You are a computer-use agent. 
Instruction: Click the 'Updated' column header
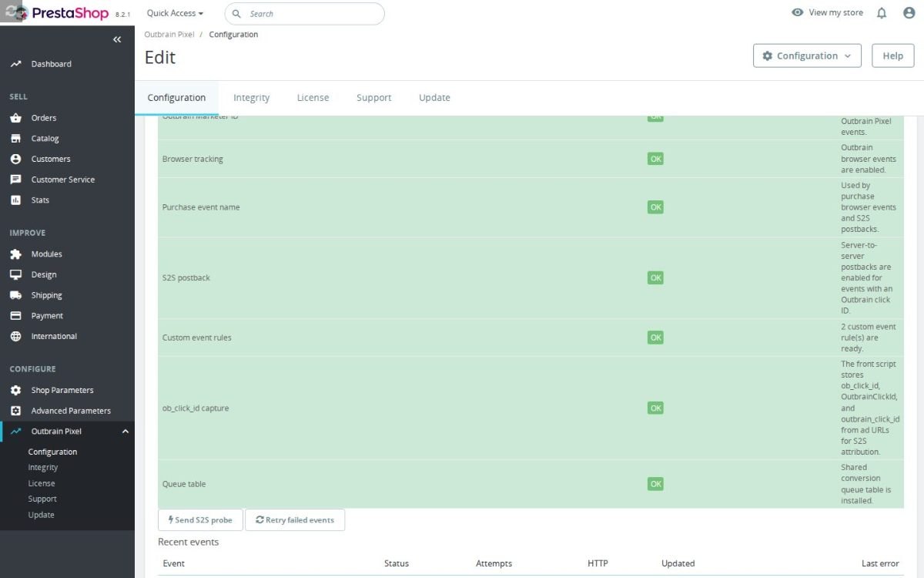pos(678,563)
